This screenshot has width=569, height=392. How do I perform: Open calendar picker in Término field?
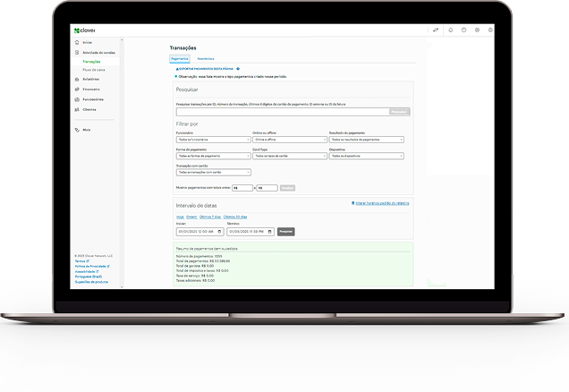click(269, 232)
